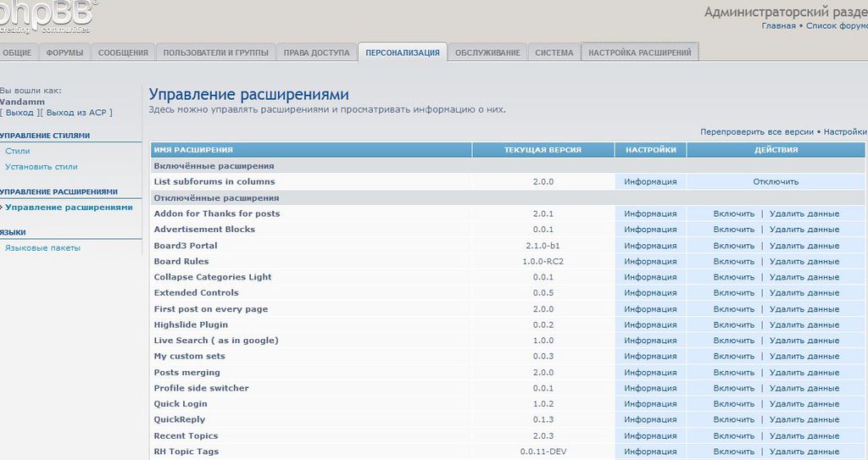Viewport: 868px width, 460px height.
Task: Go to the ОБСЛУЖИВАНИЕ tab
Action: pyautogui.click(x=487, y=53)
